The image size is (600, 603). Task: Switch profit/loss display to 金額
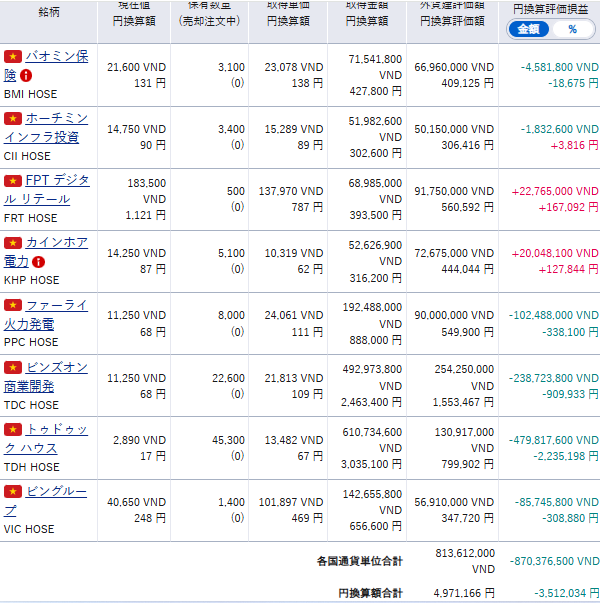click(x=529, y=29)
